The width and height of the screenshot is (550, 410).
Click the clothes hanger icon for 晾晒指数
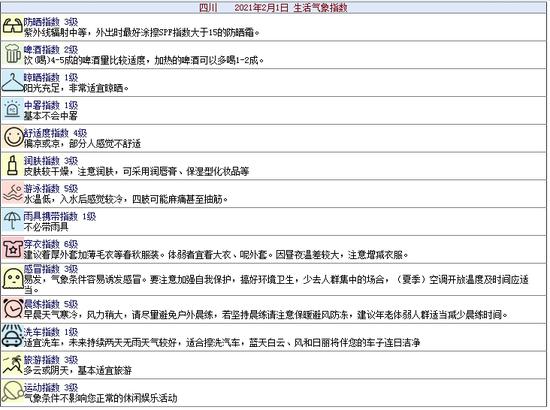(x=13, y=82)
